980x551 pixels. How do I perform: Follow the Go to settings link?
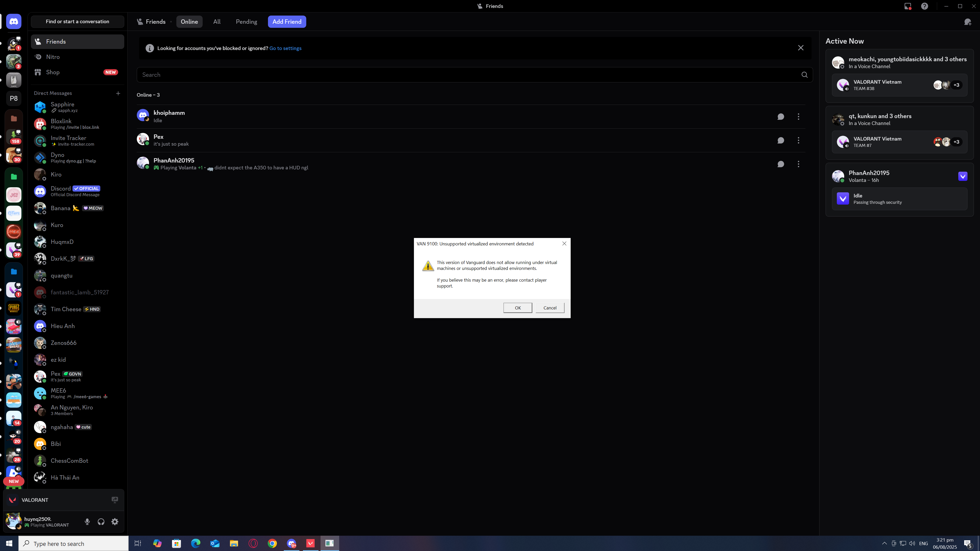[x=285, y=48]
